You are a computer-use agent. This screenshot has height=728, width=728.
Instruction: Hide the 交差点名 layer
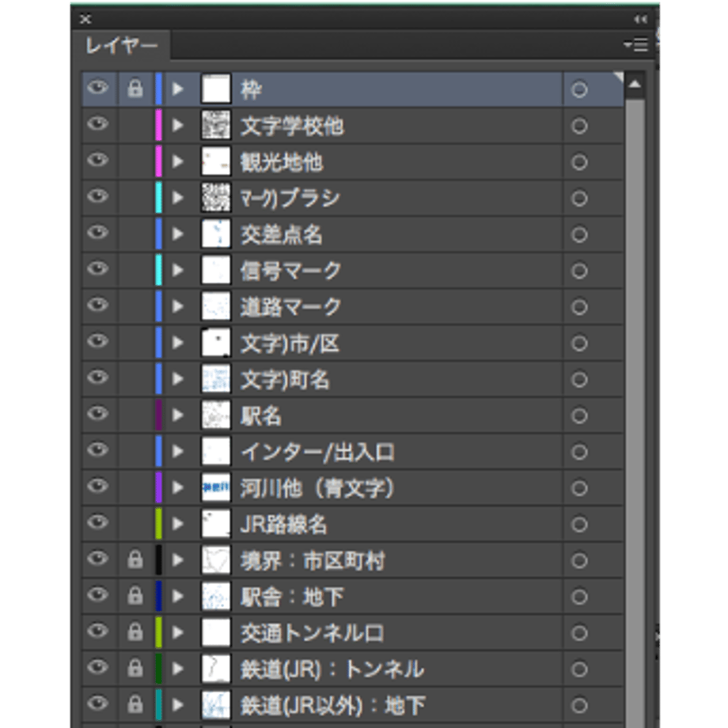pos(98,232)
